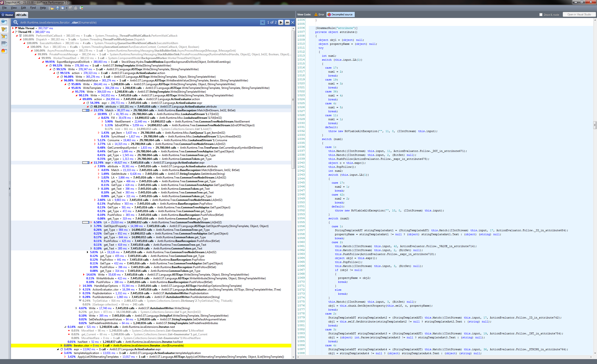
Task: Go to next search result arrow
Action: [x=281, y=22]
